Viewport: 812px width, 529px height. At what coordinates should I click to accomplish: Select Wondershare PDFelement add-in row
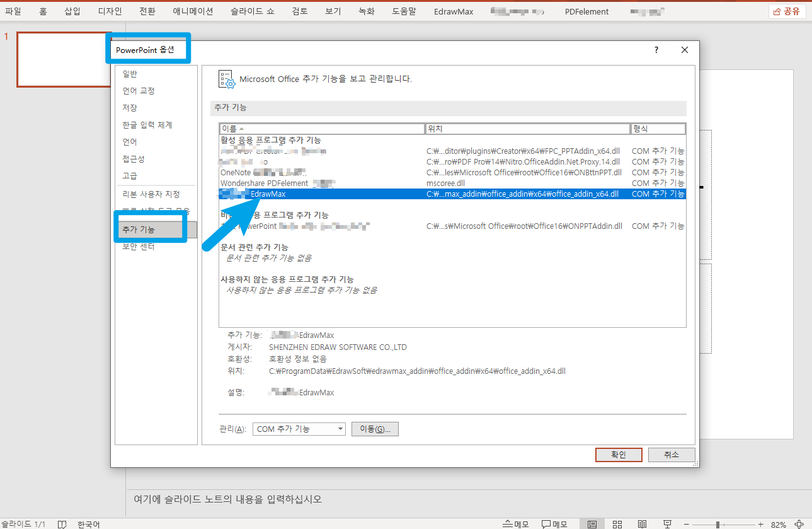(452, 183)
